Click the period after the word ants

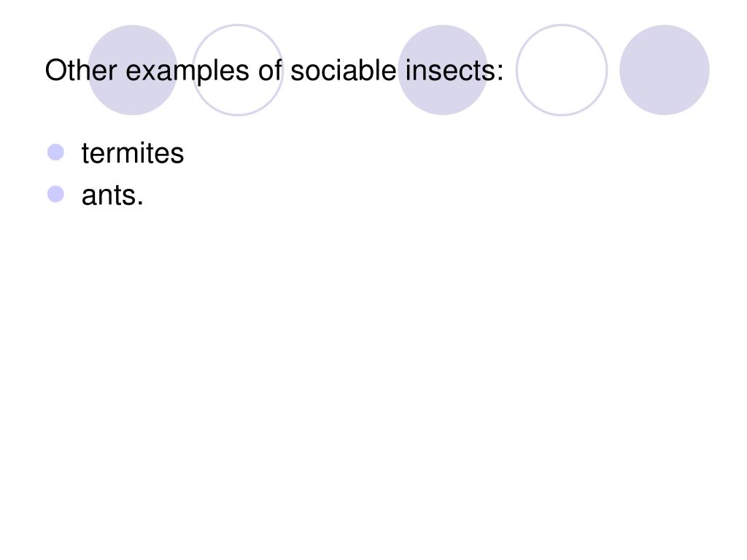coord(139,203)
